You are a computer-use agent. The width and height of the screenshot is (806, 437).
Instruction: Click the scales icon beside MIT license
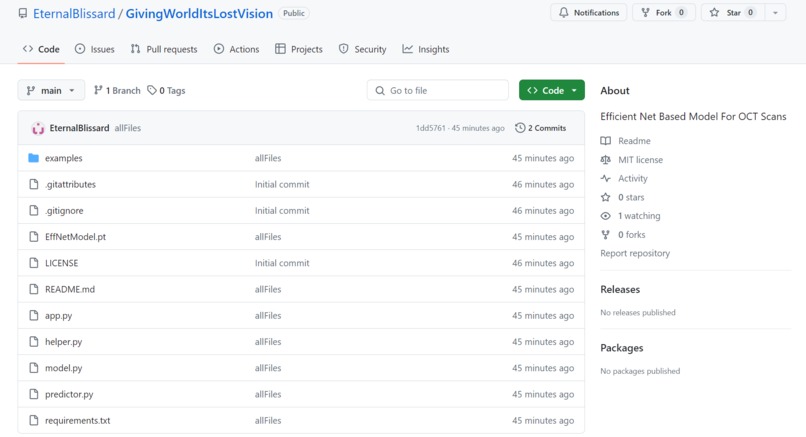click(606, 160)
